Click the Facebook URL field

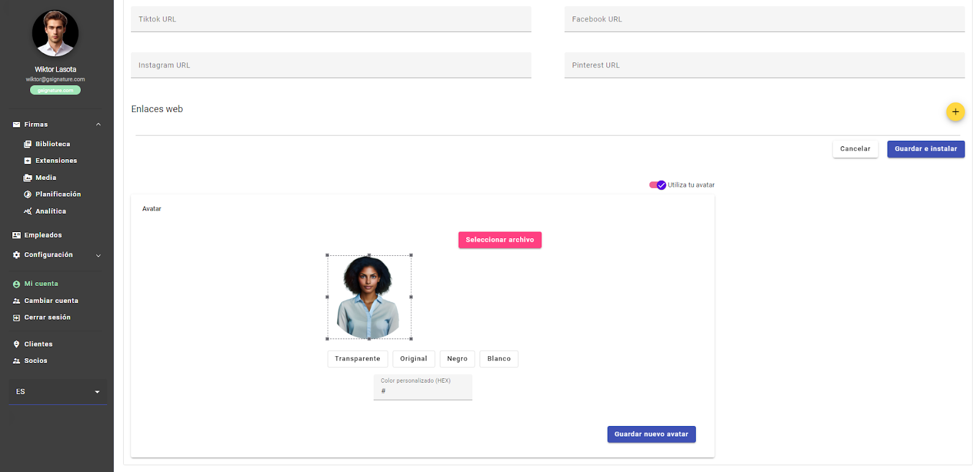pos(764,19)
